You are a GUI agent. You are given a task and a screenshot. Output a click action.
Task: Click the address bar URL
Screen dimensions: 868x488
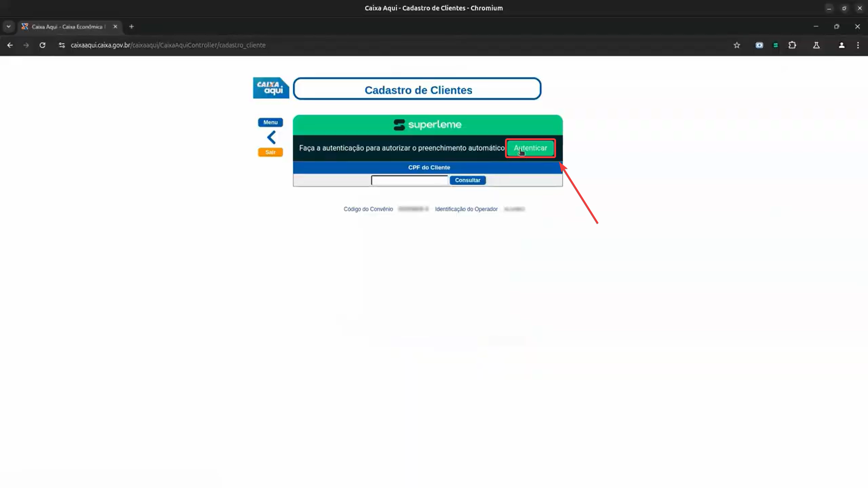click(168, 45)
